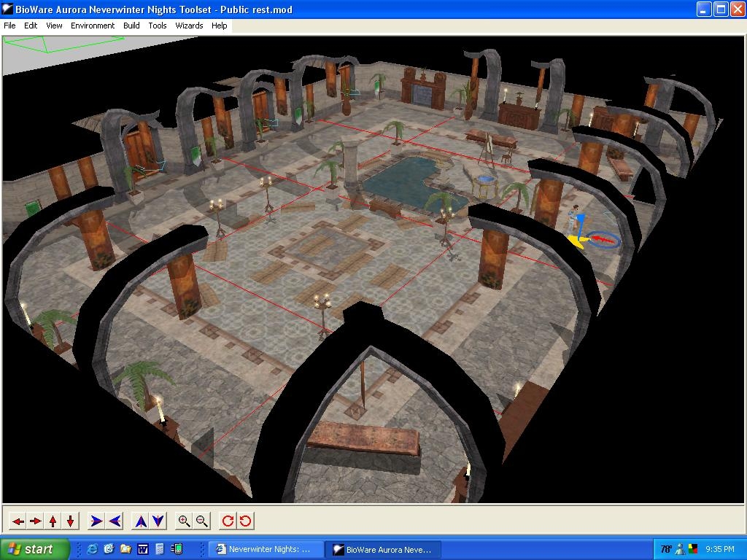The width and height of the screenshot is (747, 560).
Task: Rotate view counterclockwise with red circular arrow
Action: click(245, 521)
